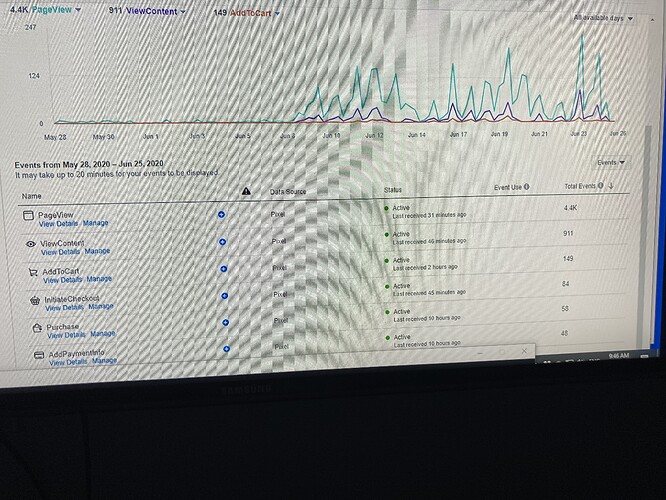Click the AddPaymentInfo credit card icon

(39, 355)
